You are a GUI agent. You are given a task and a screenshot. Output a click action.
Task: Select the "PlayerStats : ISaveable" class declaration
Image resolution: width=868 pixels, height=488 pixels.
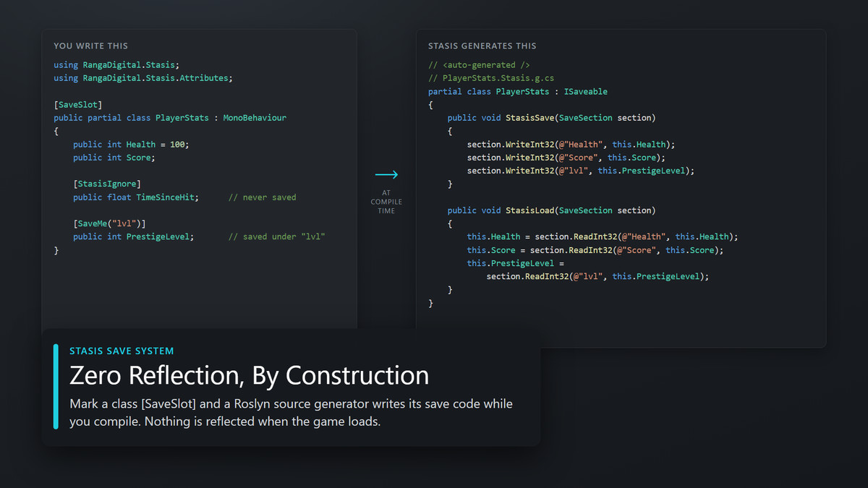tap(518, 92)
